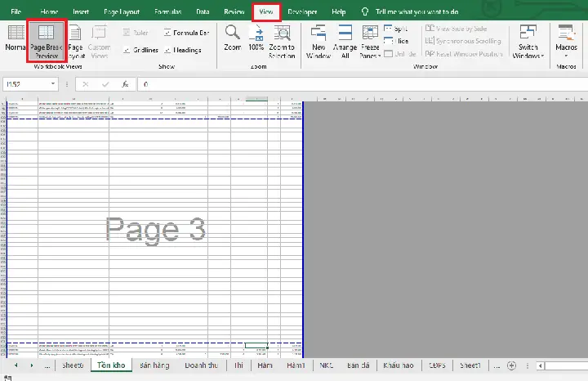Image resolution: width=588 pixels, height=381 pixels.
Task: Open the Formulas ribbon tab
Action: [x=167, y=11]
